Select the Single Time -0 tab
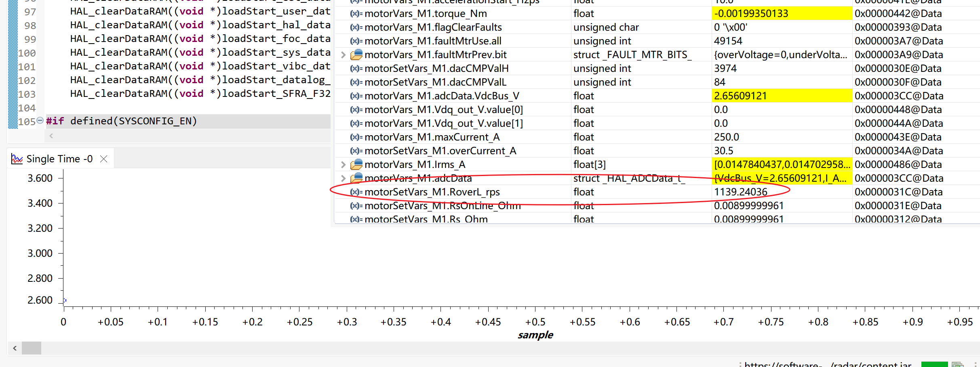This screenshot has width=980, height=367. tap(60, 159)
